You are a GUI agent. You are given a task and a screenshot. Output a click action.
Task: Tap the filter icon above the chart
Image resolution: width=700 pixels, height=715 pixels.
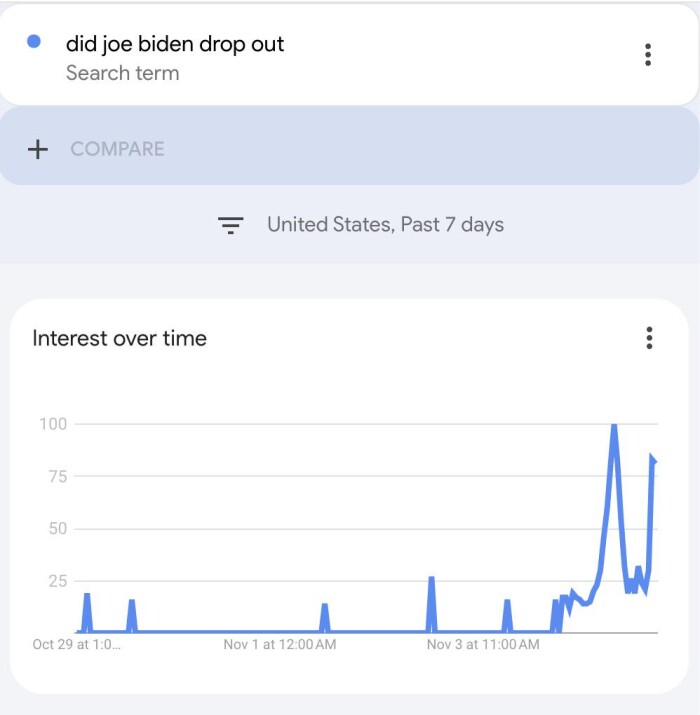pyautogui.click(x=231, y=225)
